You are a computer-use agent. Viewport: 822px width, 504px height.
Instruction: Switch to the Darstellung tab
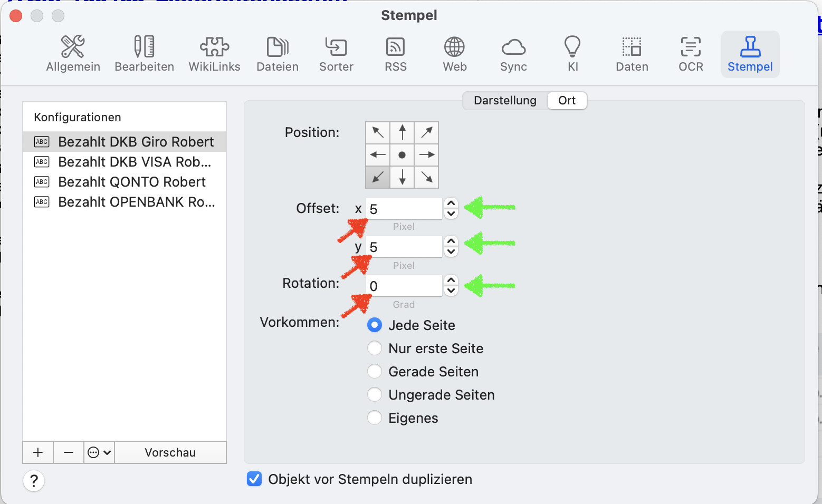[505, 101]
